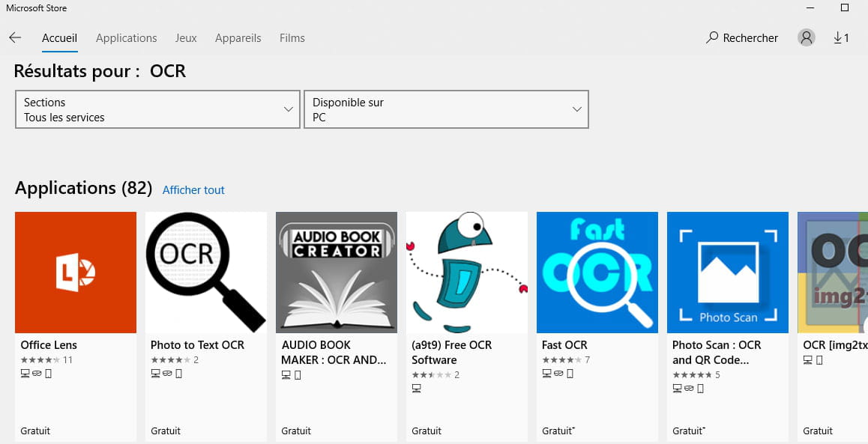Switch to the Appareils tab

tap(238, 37)
